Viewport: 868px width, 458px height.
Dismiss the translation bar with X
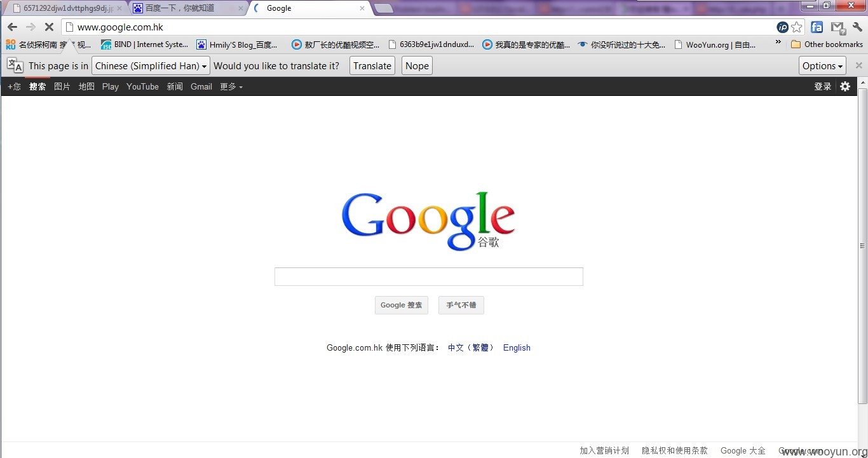(x=859, y=65)
